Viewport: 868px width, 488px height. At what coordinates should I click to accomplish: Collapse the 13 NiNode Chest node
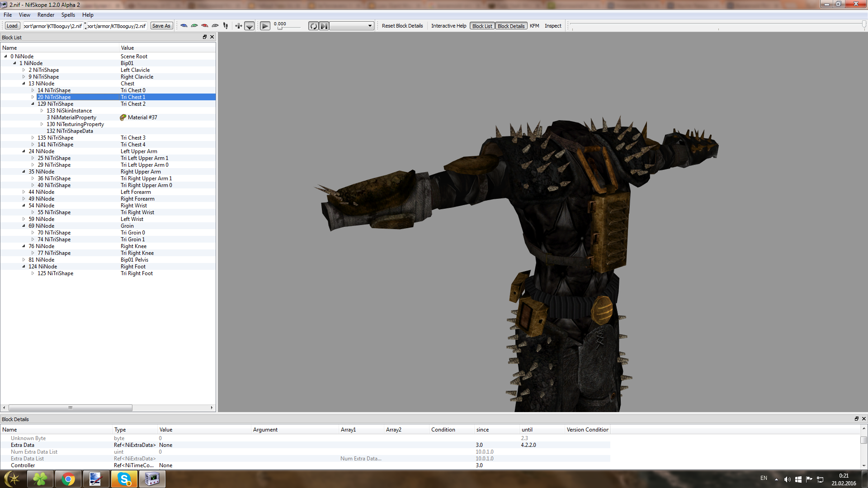click(24, 84)
